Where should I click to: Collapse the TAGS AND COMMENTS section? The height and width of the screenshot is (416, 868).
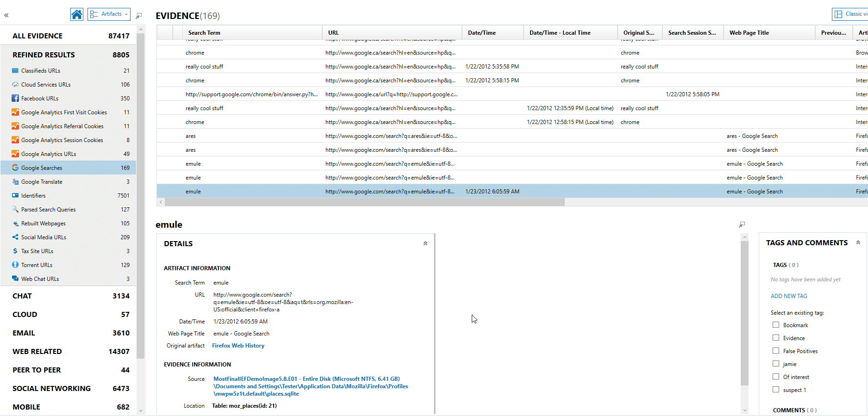(x=858, y=242)
